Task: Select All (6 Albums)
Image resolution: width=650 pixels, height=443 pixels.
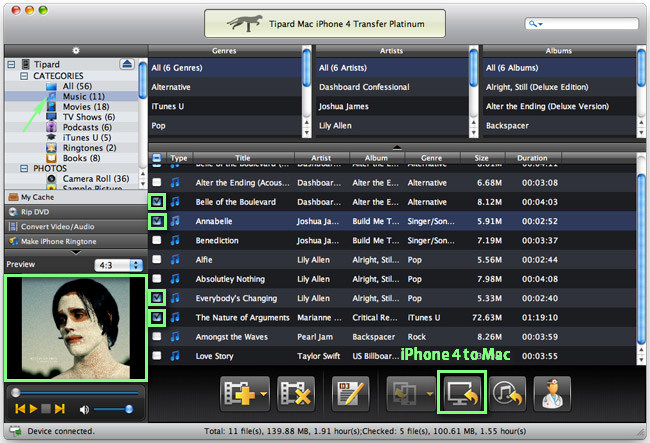Action: click(559, 68)
